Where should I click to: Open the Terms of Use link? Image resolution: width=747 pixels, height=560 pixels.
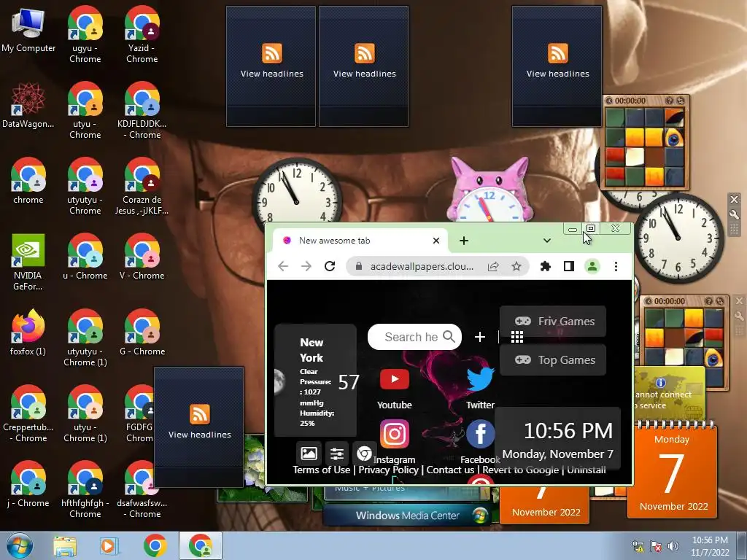point(322,470)
